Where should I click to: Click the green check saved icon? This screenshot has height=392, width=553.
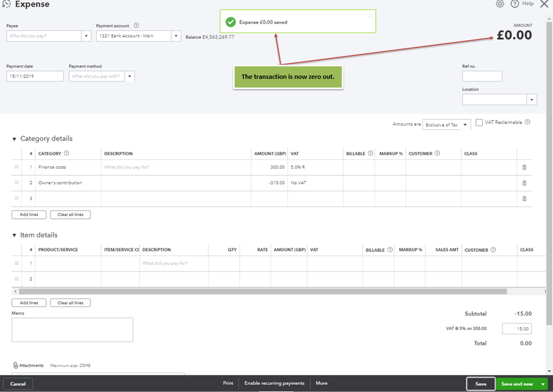pos(231,22)
